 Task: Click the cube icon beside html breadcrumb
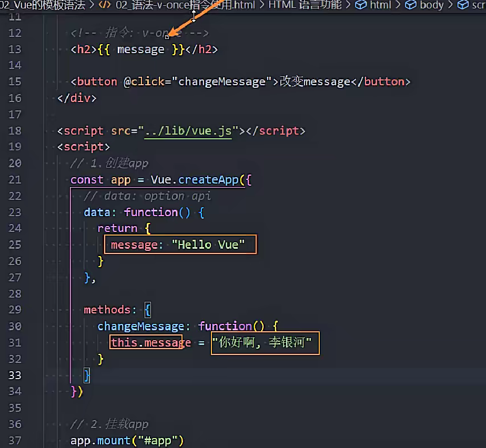(361, 5)
